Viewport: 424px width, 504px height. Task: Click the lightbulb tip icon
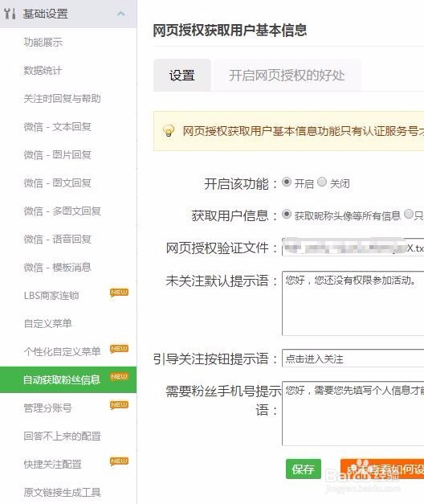169,131
